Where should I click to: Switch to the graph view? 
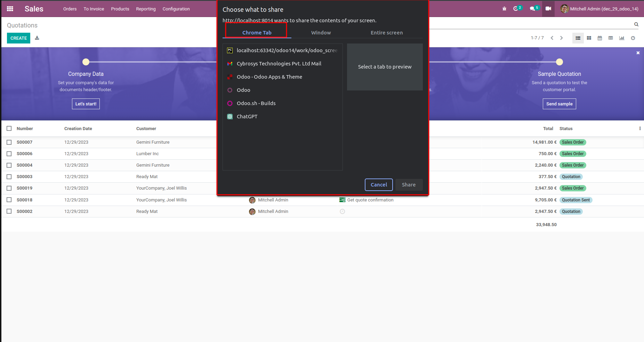point(622,38)
